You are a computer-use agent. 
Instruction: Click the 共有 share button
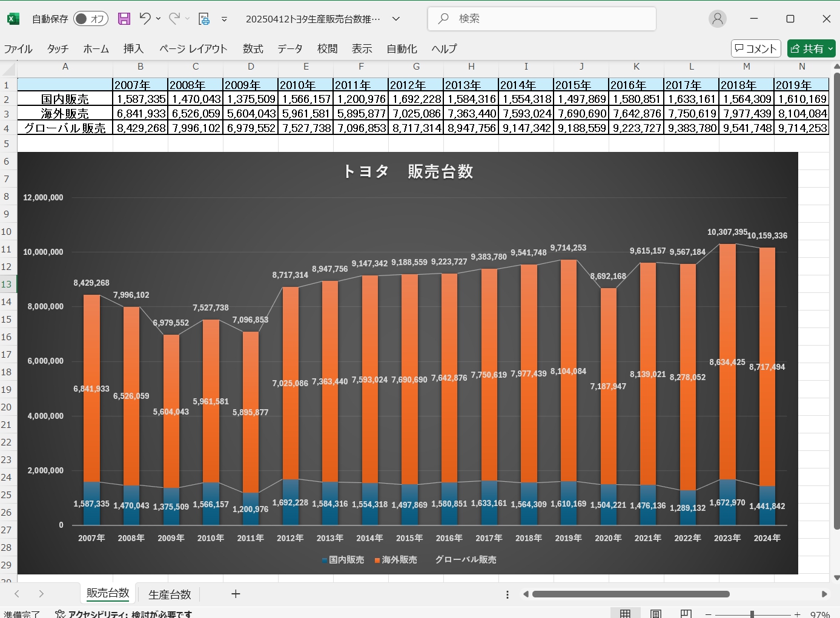point(812,48)
